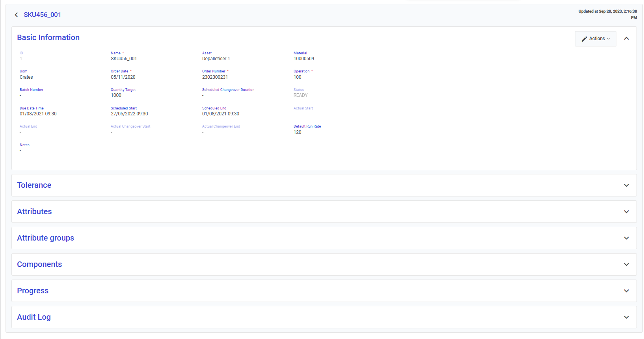
Task: Expand the Components section chevron
Action: pos(626,265)
